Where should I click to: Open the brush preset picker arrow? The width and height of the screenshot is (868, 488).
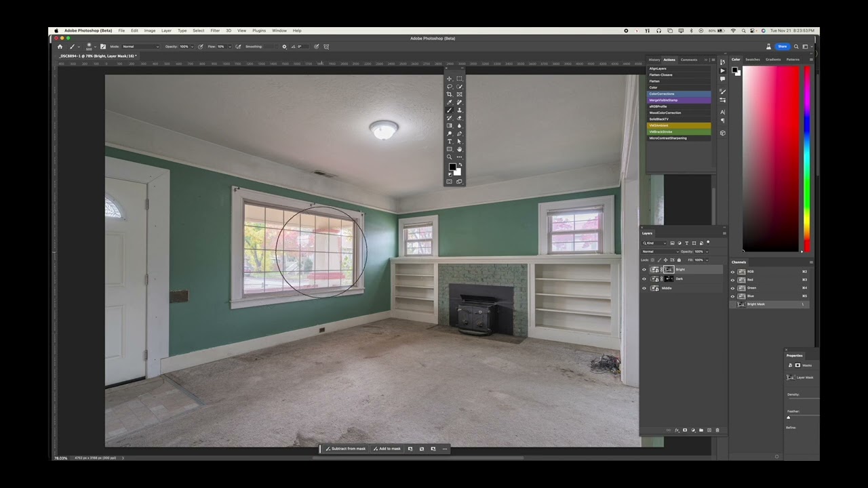(x=94, y=46)
